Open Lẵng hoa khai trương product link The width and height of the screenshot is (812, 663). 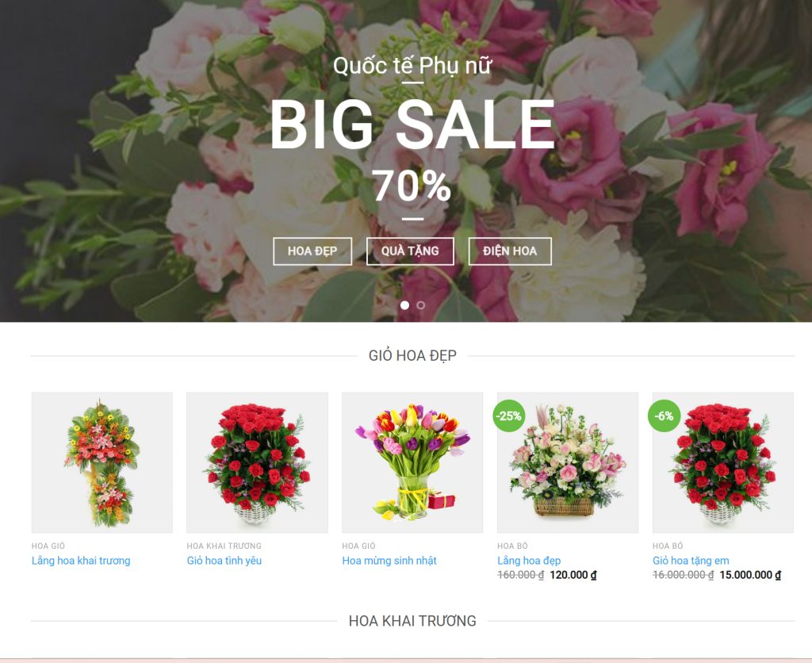(81, 561)
